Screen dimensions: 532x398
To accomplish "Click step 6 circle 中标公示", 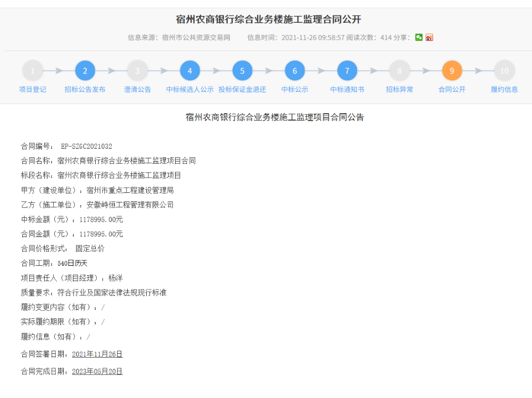I will click(295, 71).
